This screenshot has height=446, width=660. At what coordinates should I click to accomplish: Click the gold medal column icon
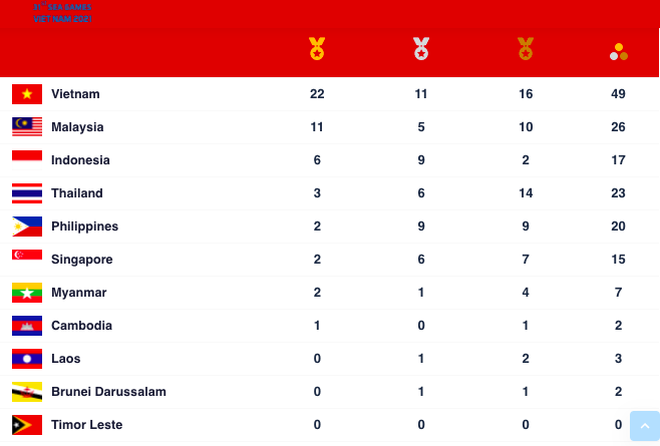317,48
